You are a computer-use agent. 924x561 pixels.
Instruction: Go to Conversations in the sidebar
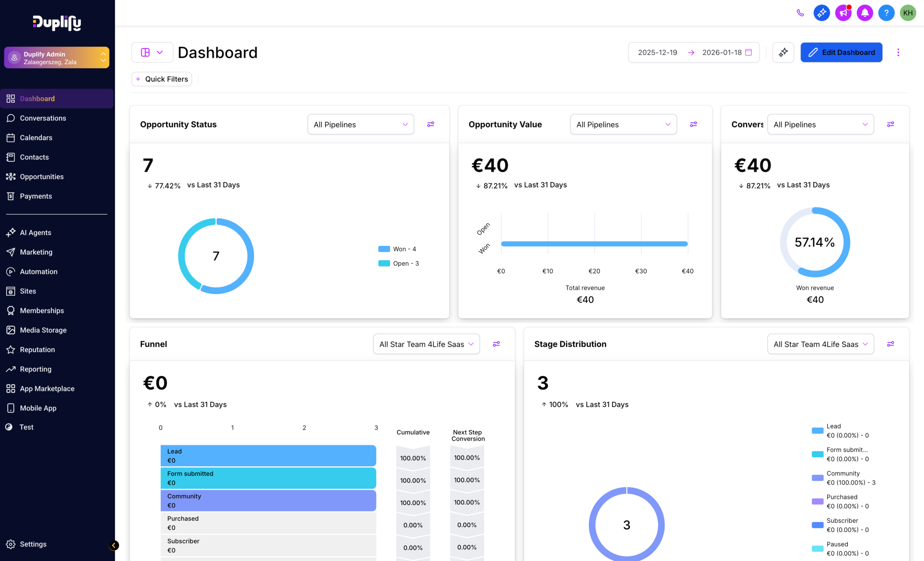[x=43, y=118]
